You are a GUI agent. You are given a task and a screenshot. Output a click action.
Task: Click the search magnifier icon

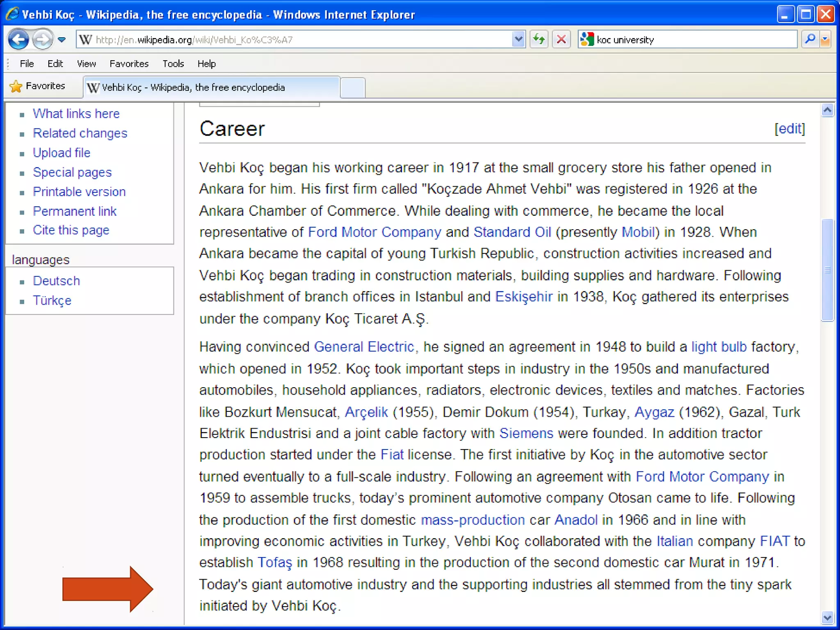pos(810,39)
